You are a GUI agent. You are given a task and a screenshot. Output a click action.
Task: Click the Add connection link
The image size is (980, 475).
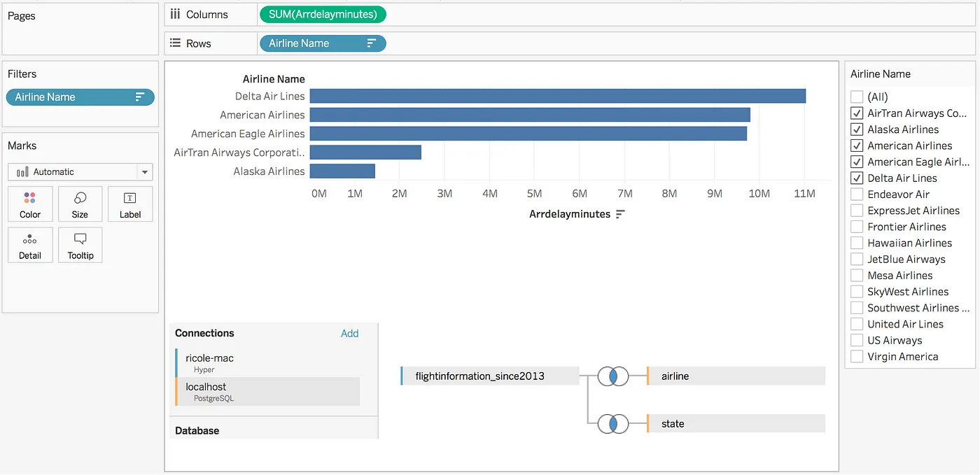coord(349,334)
